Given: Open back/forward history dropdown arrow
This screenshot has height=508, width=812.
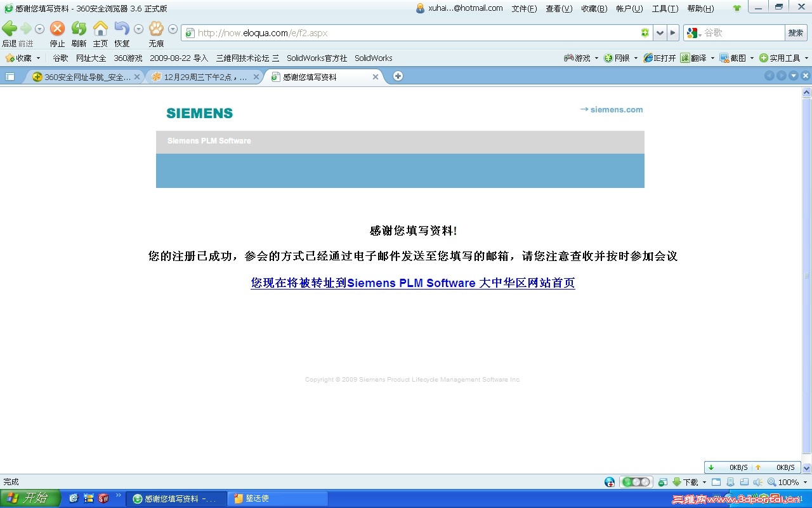Looking at the screenshot, I should (x=39, y=29).
